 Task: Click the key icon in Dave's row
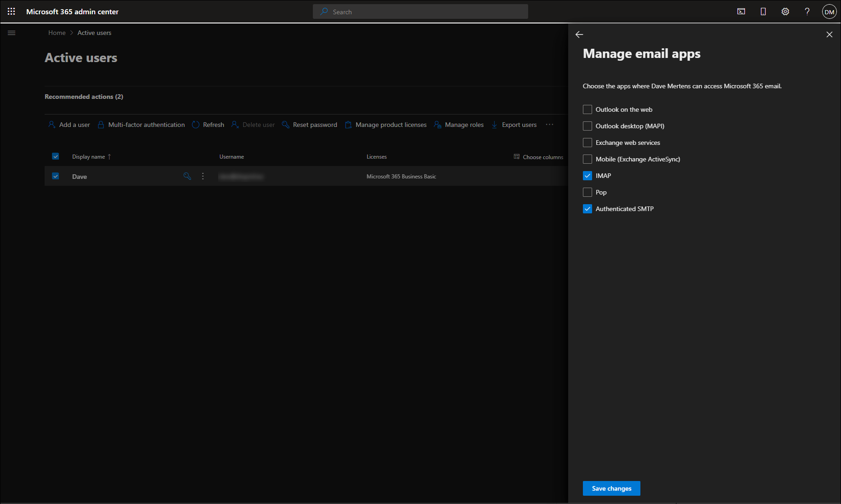click(x=187, y=176)
